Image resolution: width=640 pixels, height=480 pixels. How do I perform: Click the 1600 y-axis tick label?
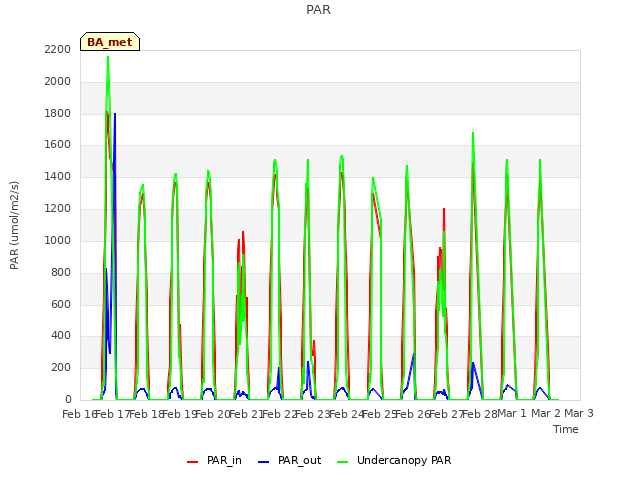click(58, 144)
